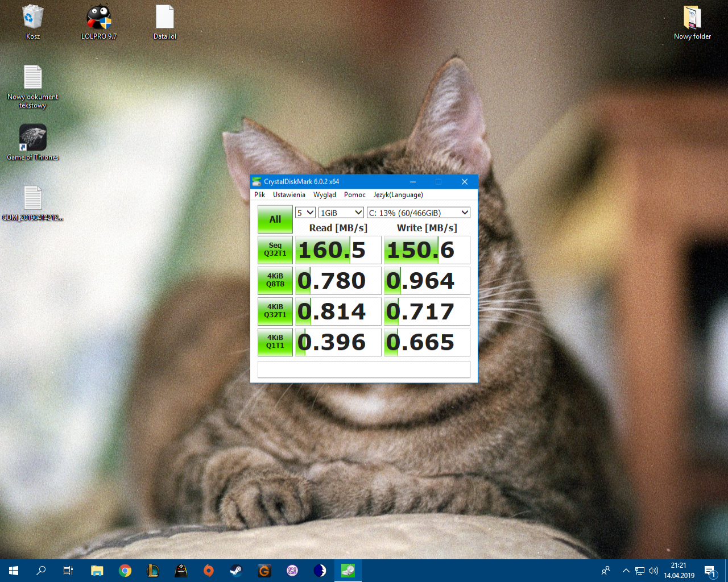Select the Data.lol file icon
728x582 pixels.
(165, 22)
